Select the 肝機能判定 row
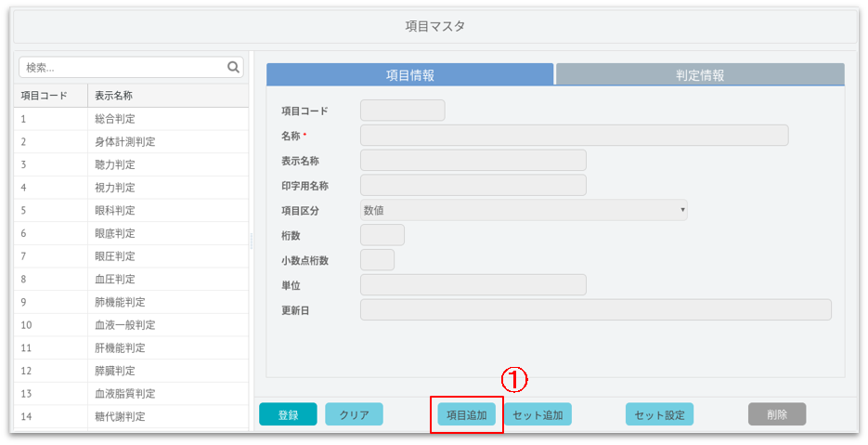This screenshot has height=445, width=868. pyautogui.click(x=131, y=347)
